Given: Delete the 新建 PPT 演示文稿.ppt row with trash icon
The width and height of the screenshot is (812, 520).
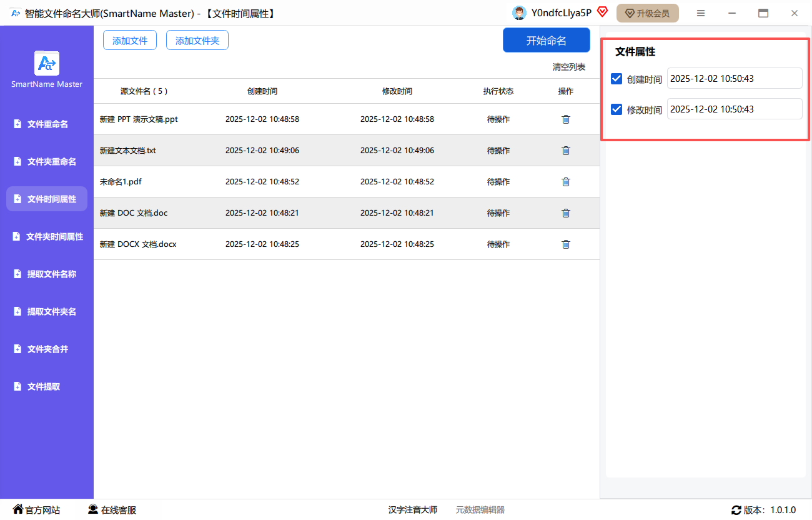Looking at the screenshot, I should click(565, 119).
